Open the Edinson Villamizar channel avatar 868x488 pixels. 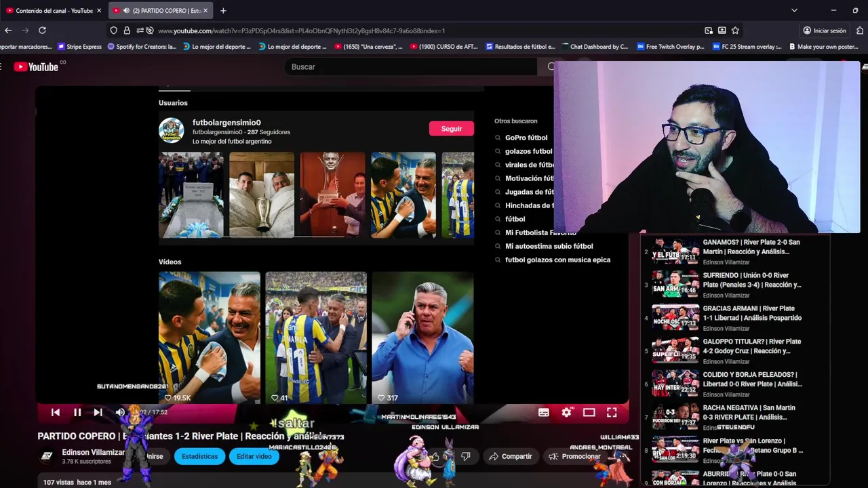pyautogui.click(x=47, y=456)
